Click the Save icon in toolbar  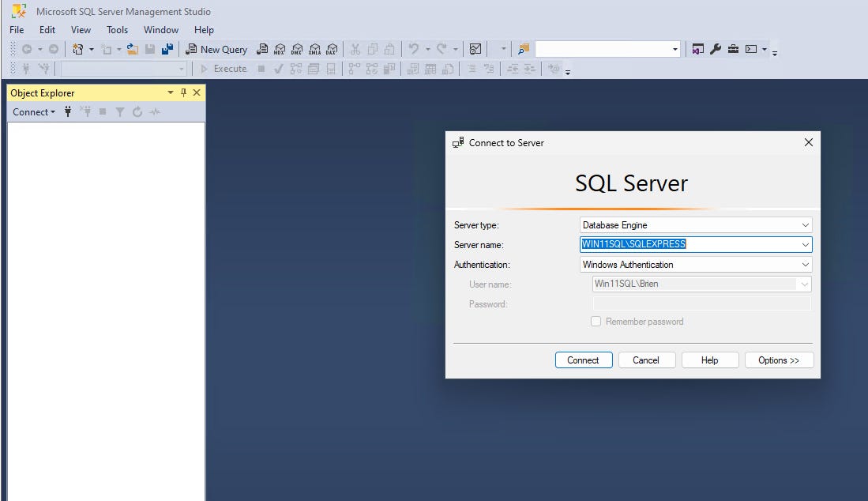coord(150,49)
